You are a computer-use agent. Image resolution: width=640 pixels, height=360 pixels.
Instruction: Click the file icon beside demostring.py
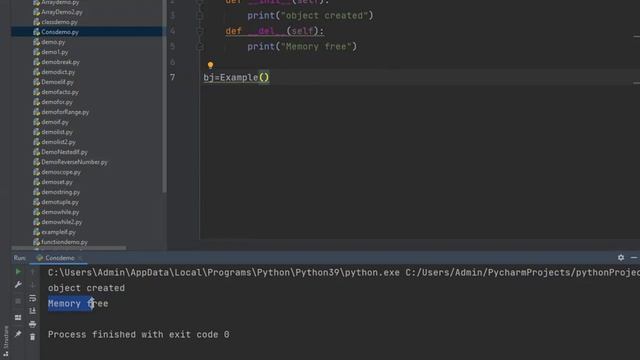coord(36,192)
